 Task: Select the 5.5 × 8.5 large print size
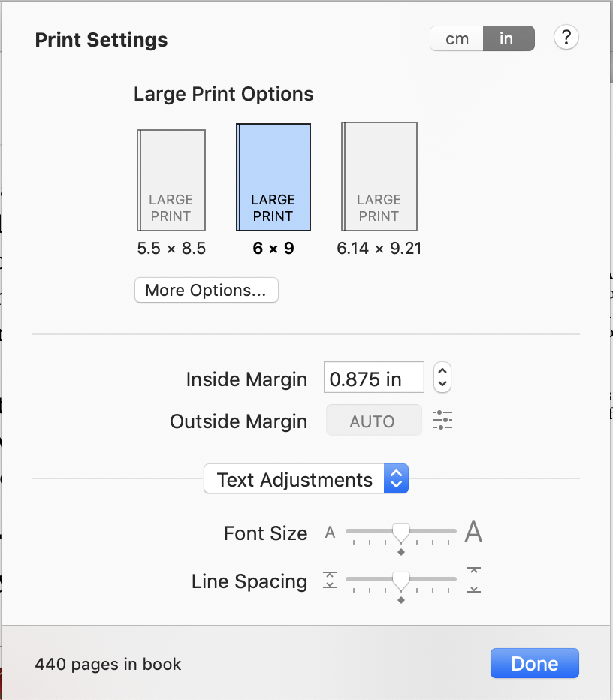point(171,180)
